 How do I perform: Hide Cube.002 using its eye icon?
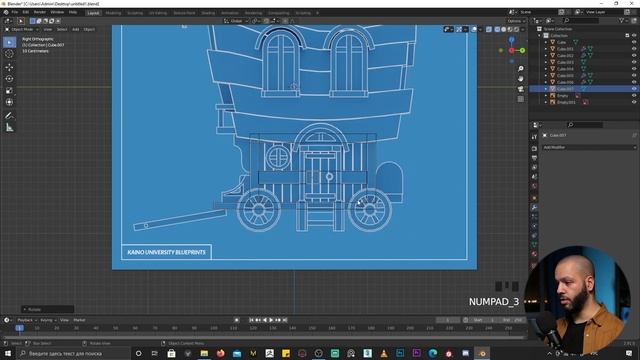pos(634,55)
